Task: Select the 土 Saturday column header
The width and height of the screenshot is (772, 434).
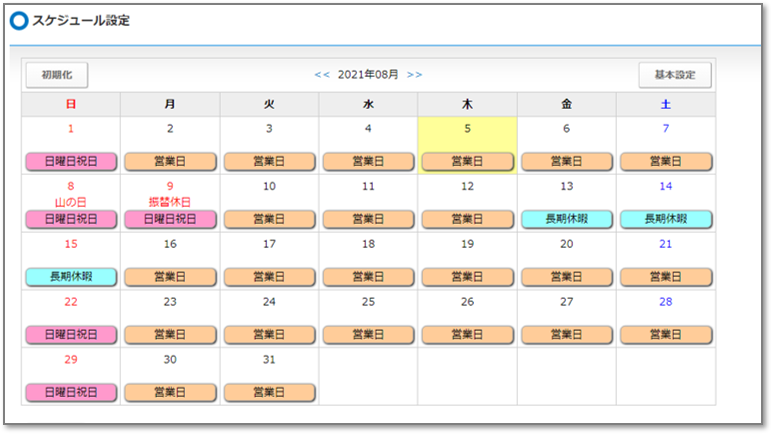Action: (x=665, y=104)
